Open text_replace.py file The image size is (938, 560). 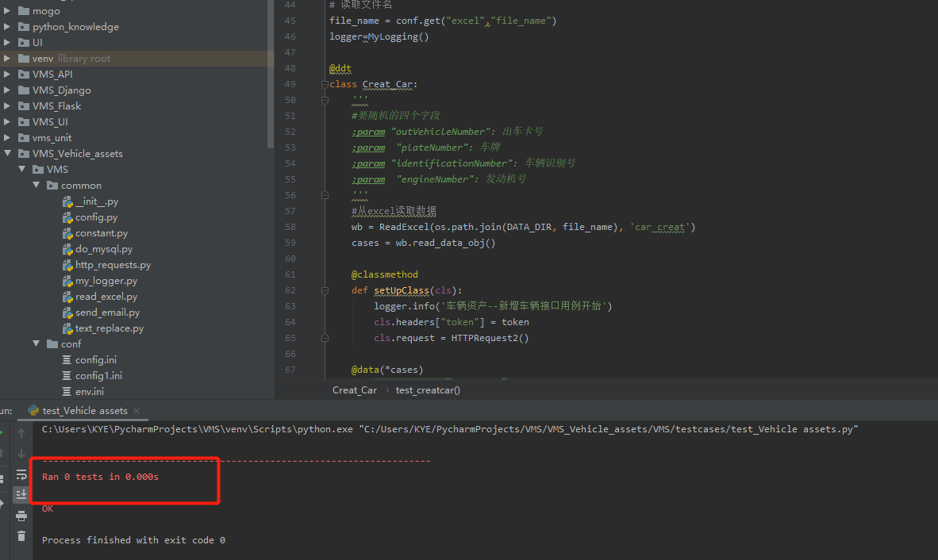[x=109, y=328]
